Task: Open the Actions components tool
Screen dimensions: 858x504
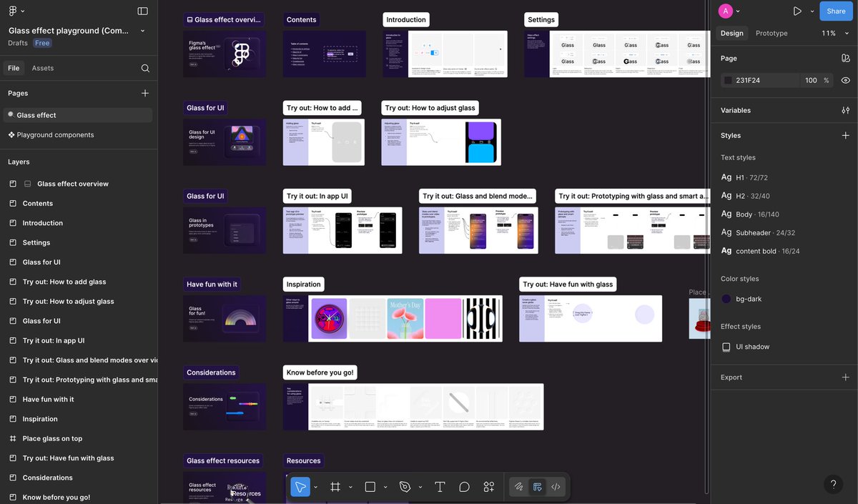Action: (x=489, y=487)
